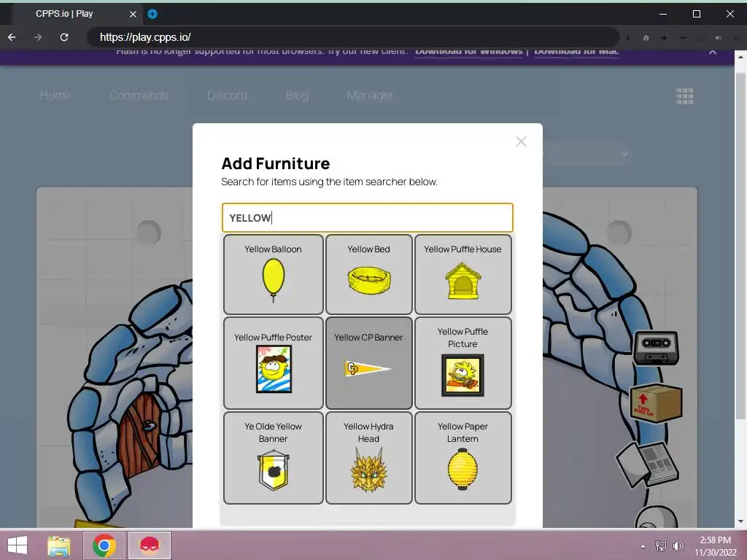Click the browser home icon
This screenshot has height=560, width=747.
pos(646,38)
